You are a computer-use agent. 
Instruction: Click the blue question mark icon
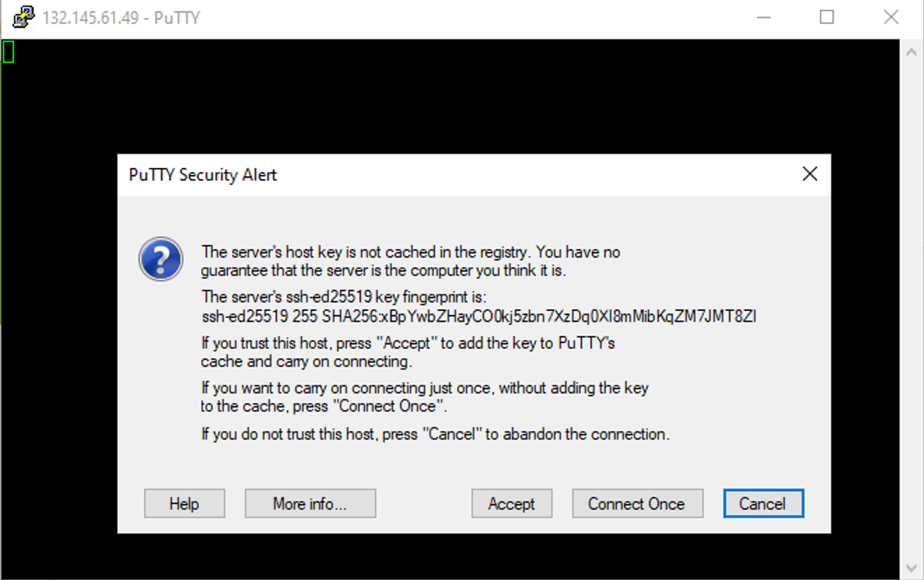(160, 258)
